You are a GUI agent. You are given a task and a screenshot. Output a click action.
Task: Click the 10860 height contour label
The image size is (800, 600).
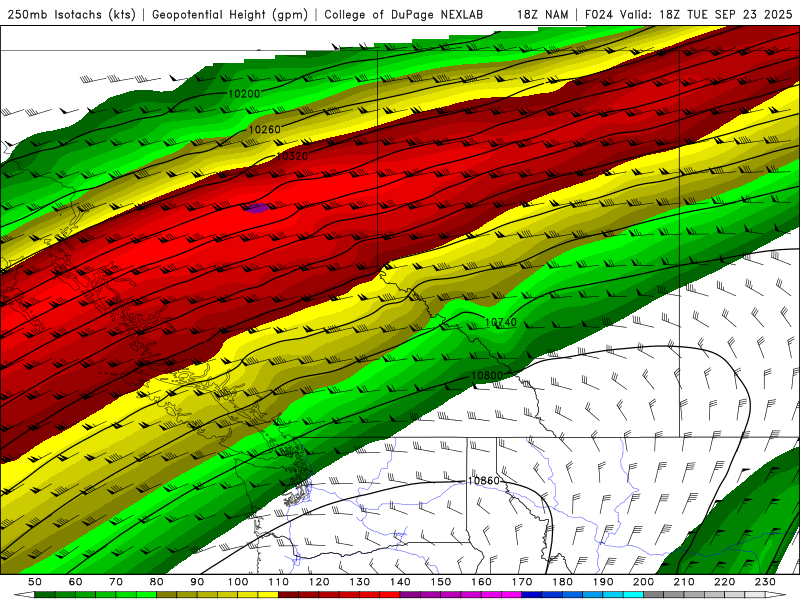pyautogui.click(x=484, y=481)
